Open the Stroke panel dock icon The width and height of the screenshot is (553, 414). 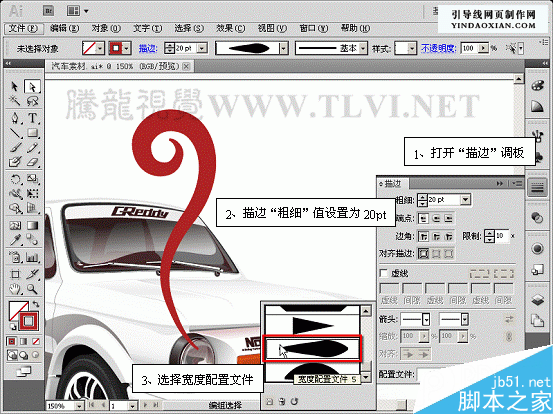coord(537,188)
